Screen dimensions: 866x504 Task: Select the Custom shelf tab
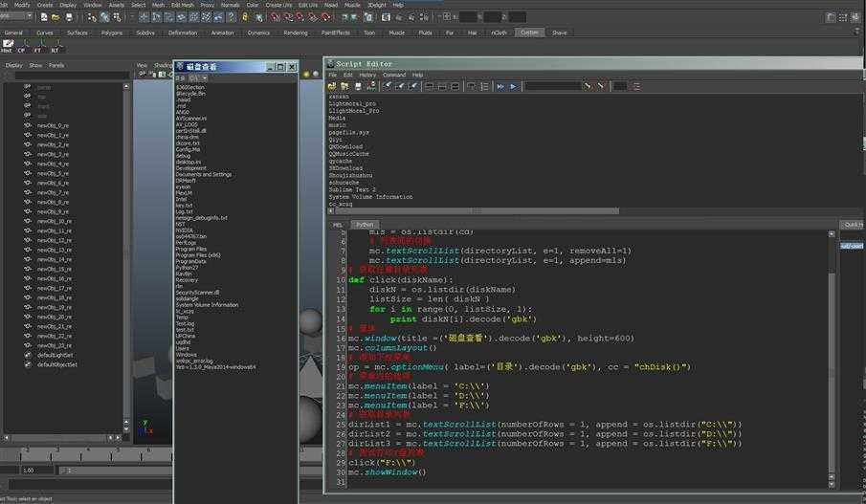(x=529, y=33)
